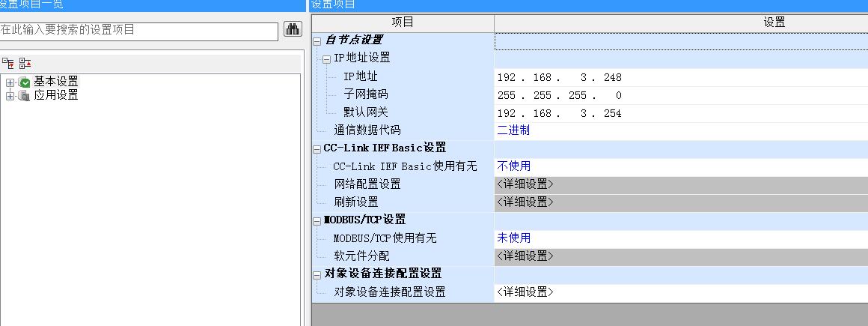868x326 pixels.
Task: Collapse the IP地址设置 group
Action: pyautogui.click(x=326, y=58)
